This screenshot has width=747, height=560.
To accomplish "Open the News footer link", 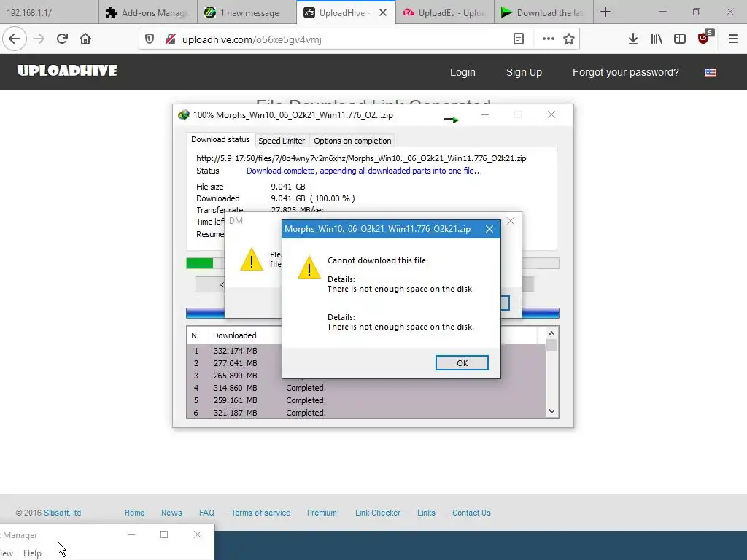I will tap(171, 513).
